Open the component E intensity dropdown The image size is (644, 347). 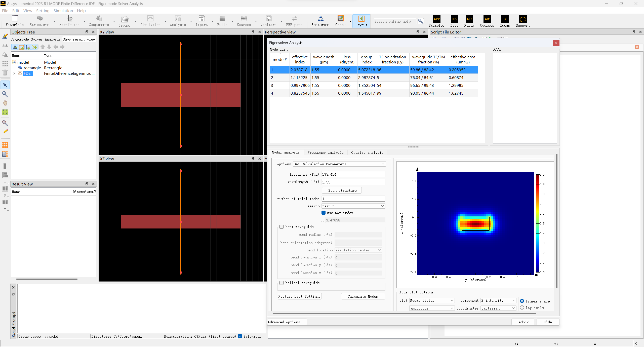(498, 300)
